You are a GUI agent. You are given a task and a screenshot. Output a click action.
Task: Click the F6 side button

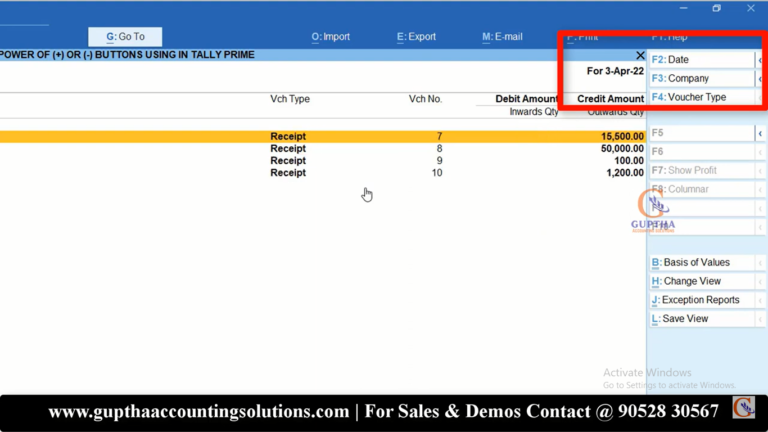[x=702, y=152]
